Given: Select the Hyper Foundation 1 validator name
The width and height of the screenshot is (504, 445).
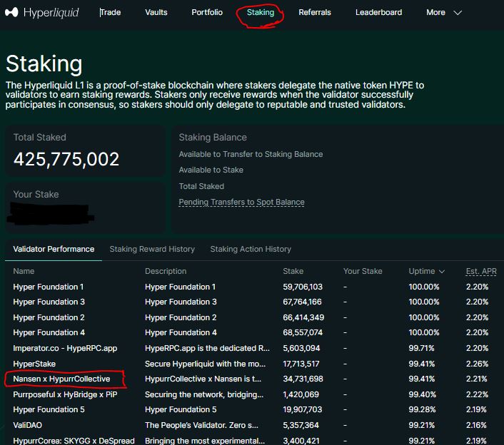Looking at the screenshot, I should 49,287.
